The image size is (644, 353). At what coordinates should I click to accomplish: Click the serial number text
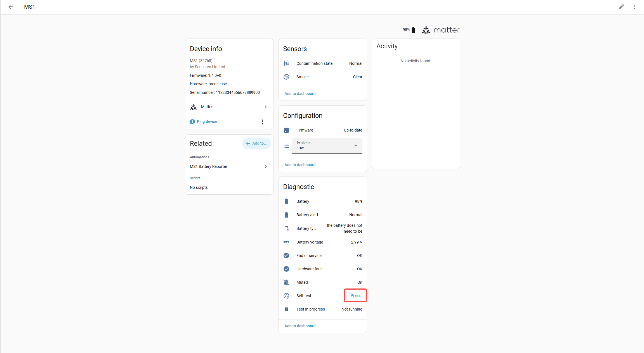(225, 92)
